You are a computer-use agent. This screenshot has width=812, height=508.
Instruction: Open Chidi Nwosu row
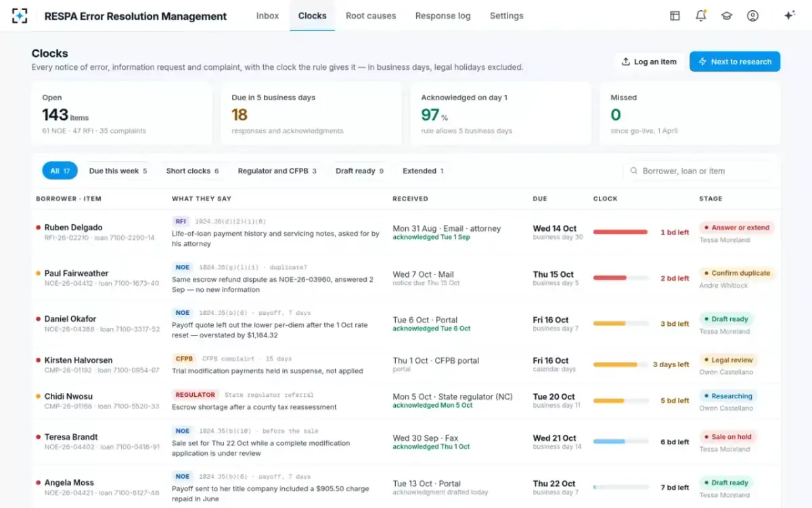pyautogui.click(x=406, y=401)
